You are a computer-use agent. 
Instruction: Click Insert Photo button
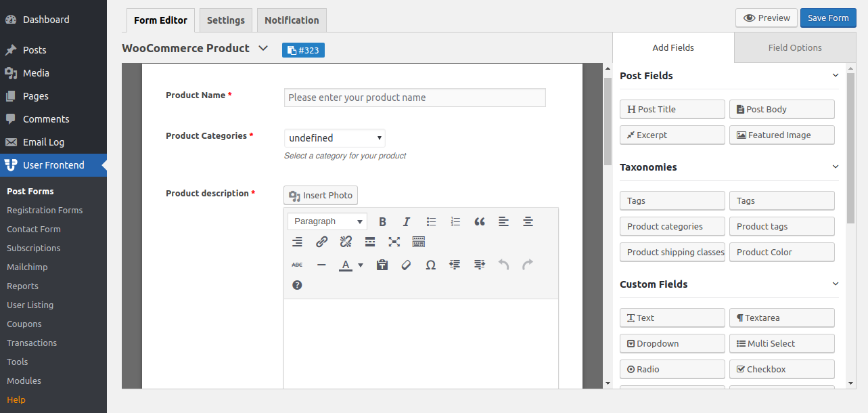point(321,195)
